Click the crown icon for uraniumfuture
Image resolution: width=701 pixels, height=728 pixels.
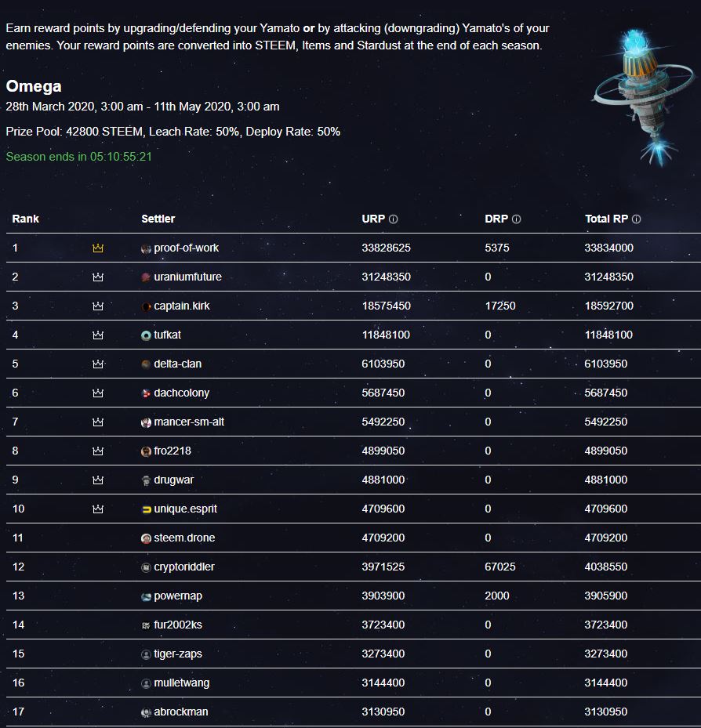click(98, 277)
